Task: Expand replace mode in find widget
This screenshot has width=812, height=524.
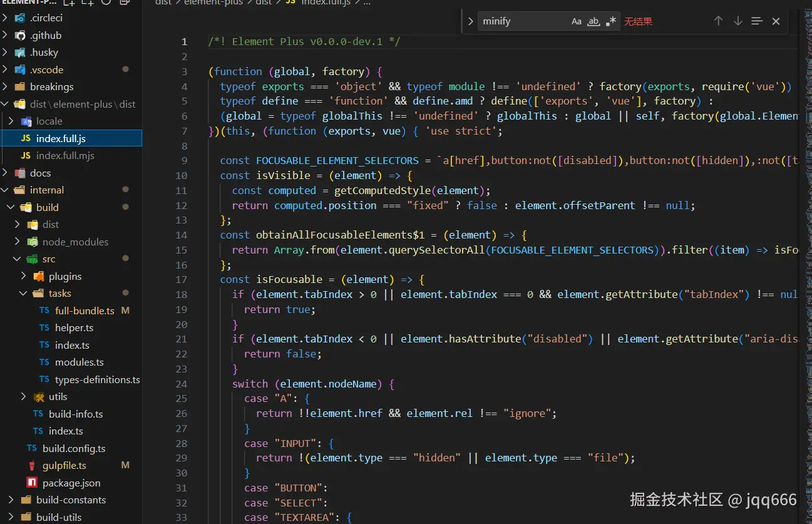Action: [470, 21]
